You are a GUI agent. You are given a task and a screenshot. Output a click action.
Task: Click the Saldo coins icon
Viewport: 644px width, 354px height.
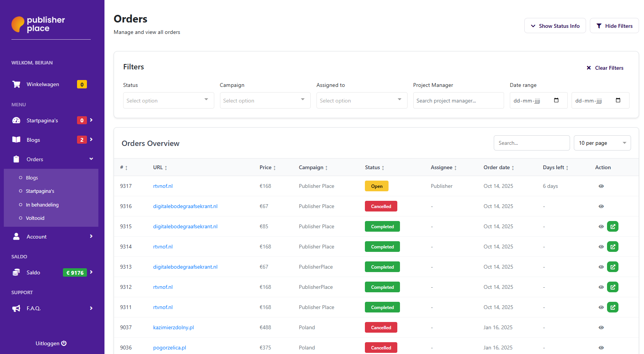(16, 272)
